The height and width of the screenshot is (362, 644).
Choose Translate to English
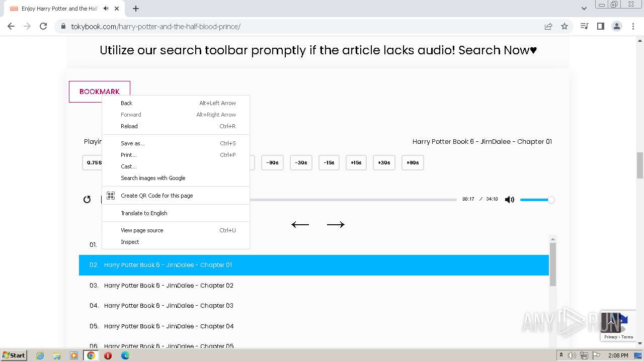[x=176, y=213]
